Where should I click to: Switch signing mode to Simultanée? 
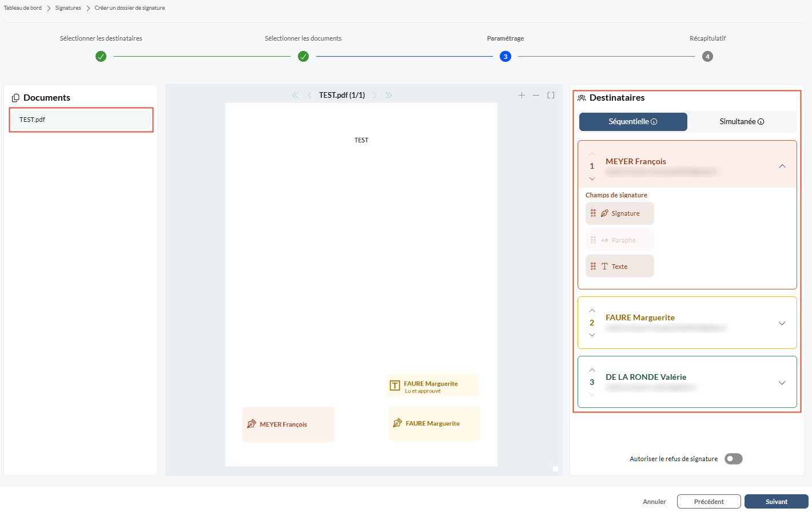point(742,122)
